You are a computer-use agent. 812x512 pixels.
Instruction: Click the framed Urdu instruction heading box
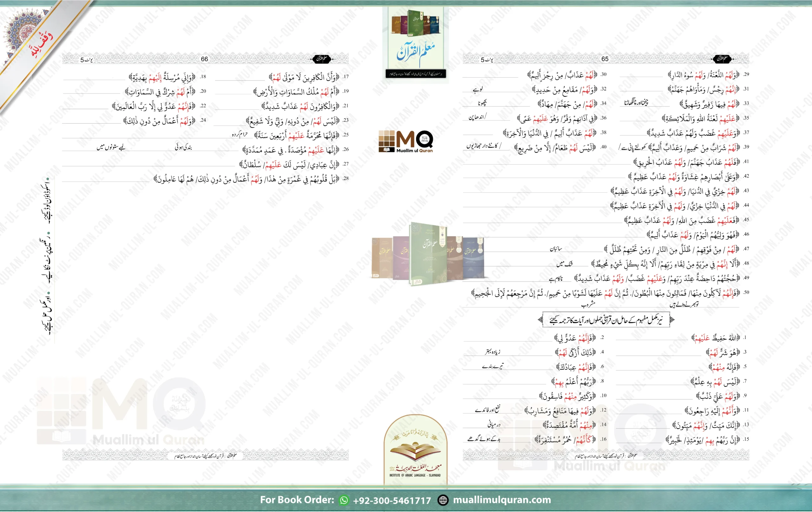[x=606, y=320]
